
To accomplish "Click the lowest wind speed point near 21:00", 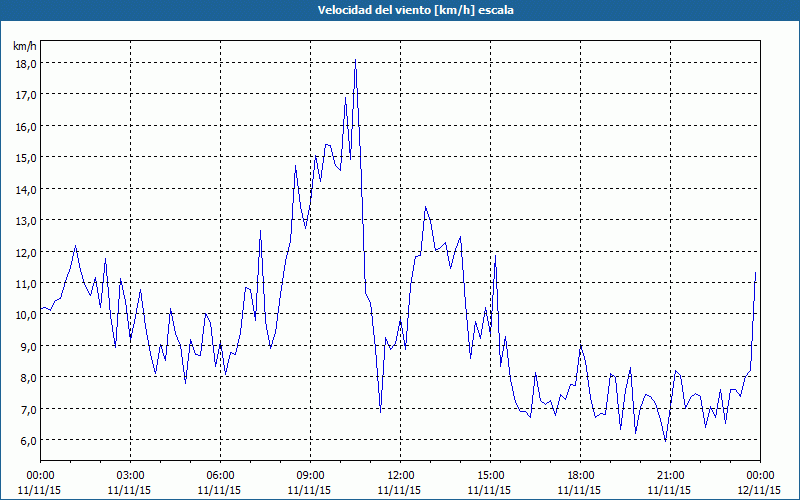I will 665,441.
